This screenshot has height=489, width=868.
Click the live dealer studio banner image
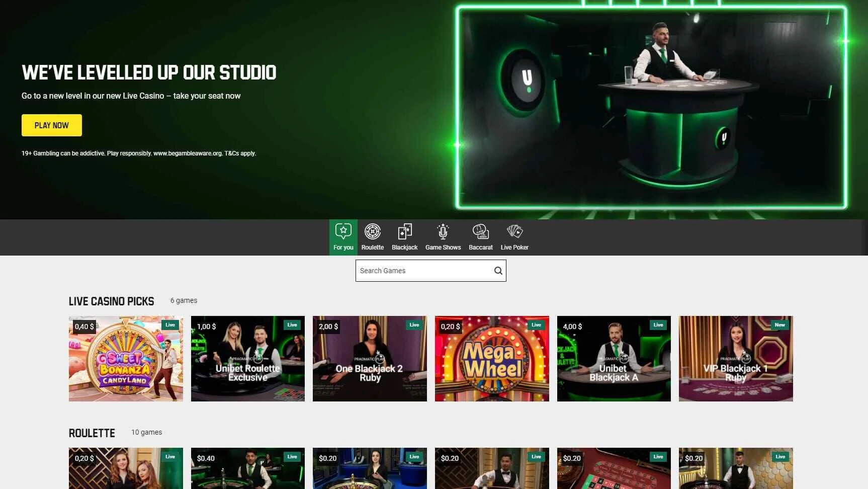coord(651,107)
